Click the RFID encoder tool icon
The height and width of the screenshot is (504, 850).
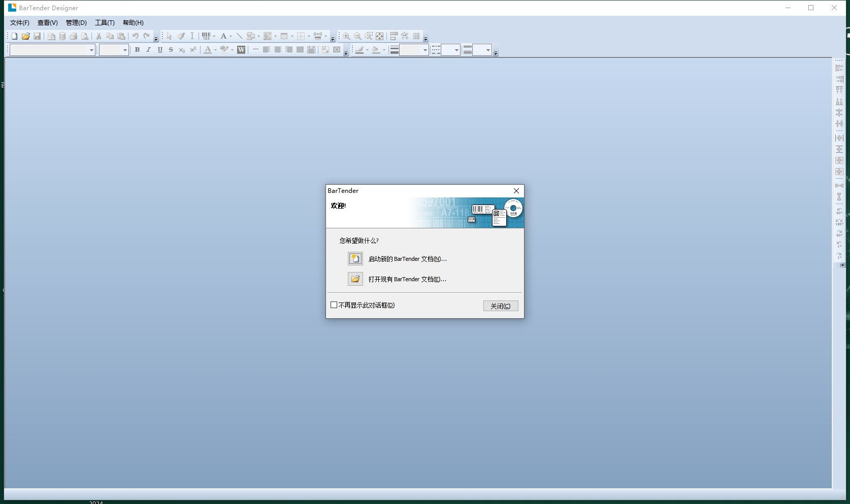click(x=318, y=36)
